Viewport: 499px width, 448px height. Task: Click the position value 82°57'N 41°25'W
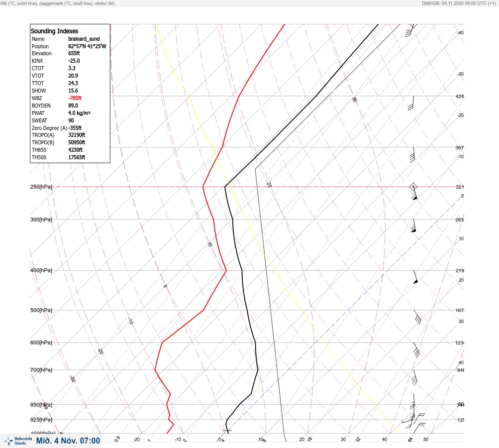point(87,46)
